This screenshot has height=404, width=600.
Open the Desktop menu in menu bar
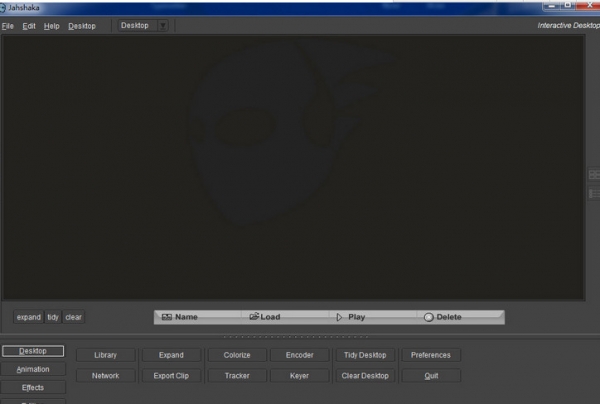pyautogui.click(x=82, y=26)
